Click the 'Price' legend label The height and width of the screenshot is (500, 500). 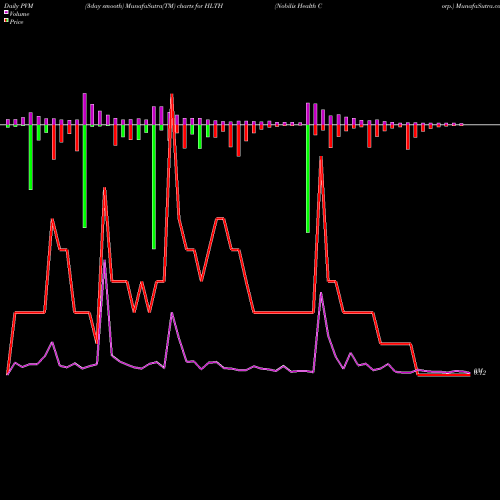point(16,22)
